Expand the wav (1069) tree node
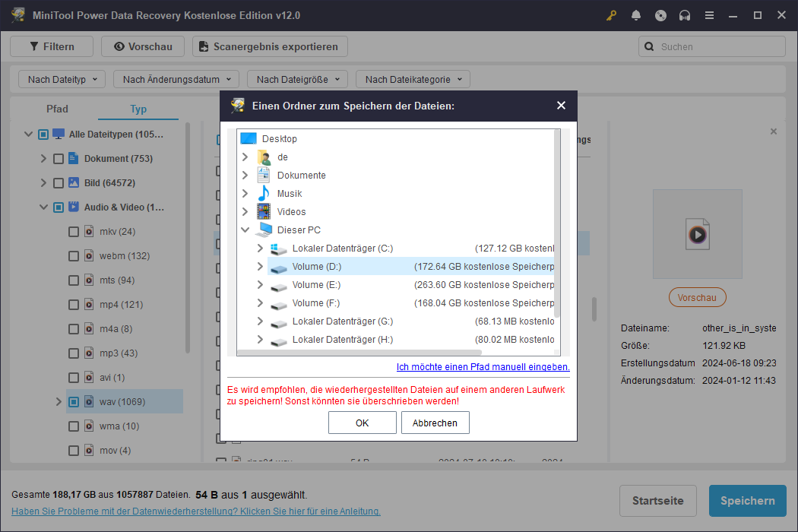798x532 pixels. click(59, 402)
